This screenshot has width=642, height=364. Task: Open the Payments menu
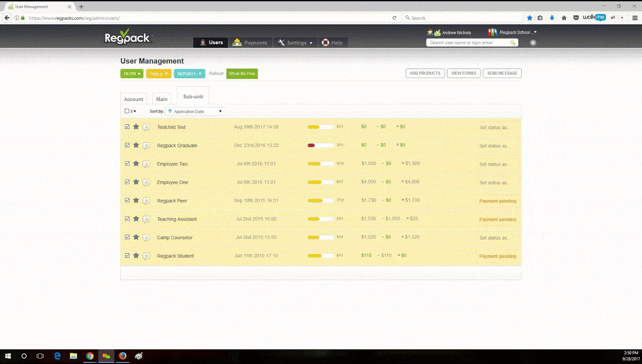pyautogui.click(x=250, y=43)
